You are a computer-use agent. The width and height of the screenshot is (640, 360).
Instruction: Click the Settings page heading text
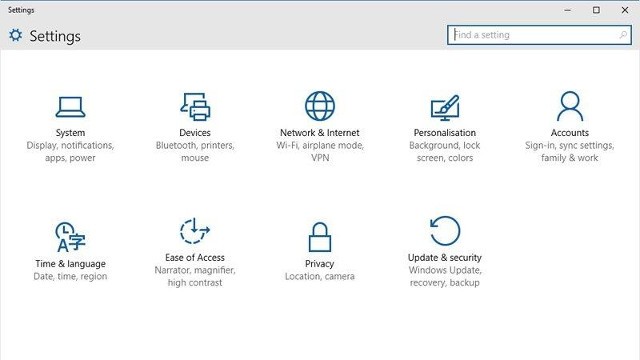[55, 36]
